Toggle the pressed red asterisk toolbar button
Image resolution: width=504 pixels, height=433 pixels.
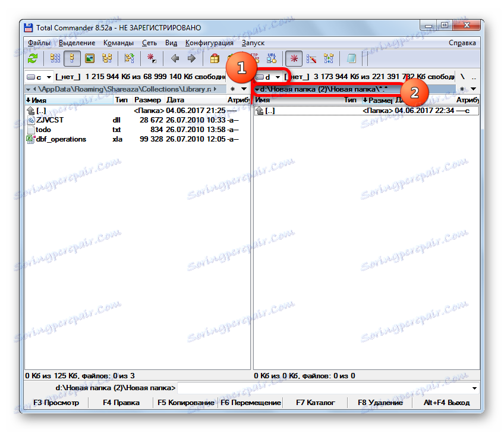(294, 58)
